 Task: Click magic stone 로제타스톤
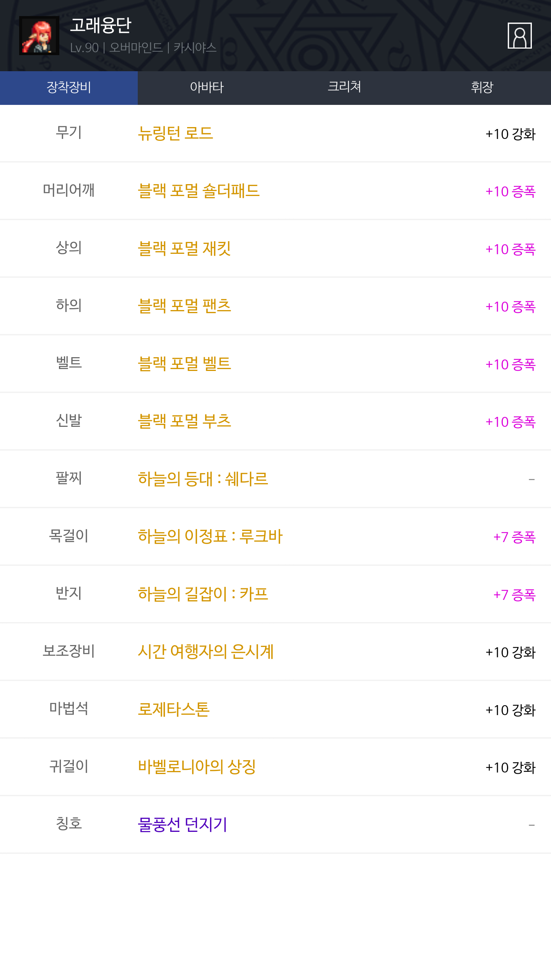pyautogui.click(x=173, y=710)
